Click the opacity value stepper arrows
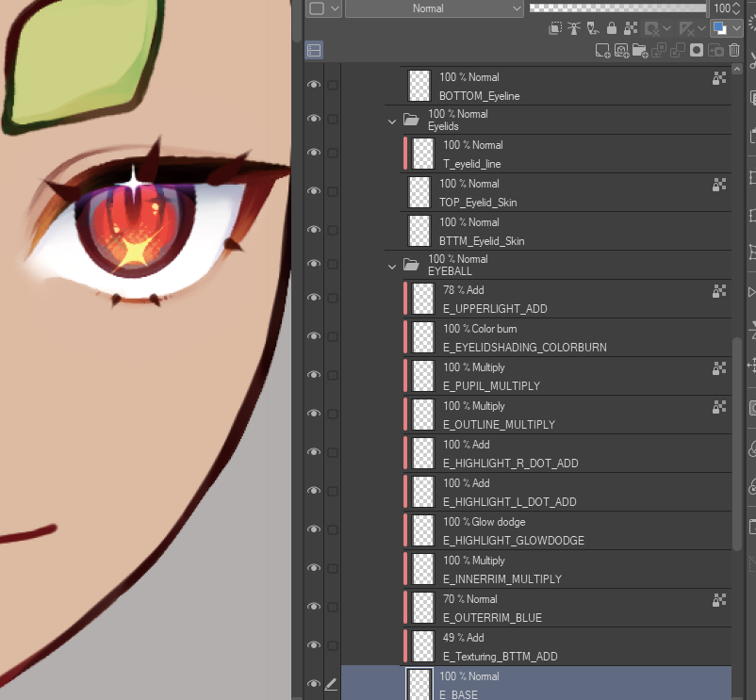 (736, 8)
